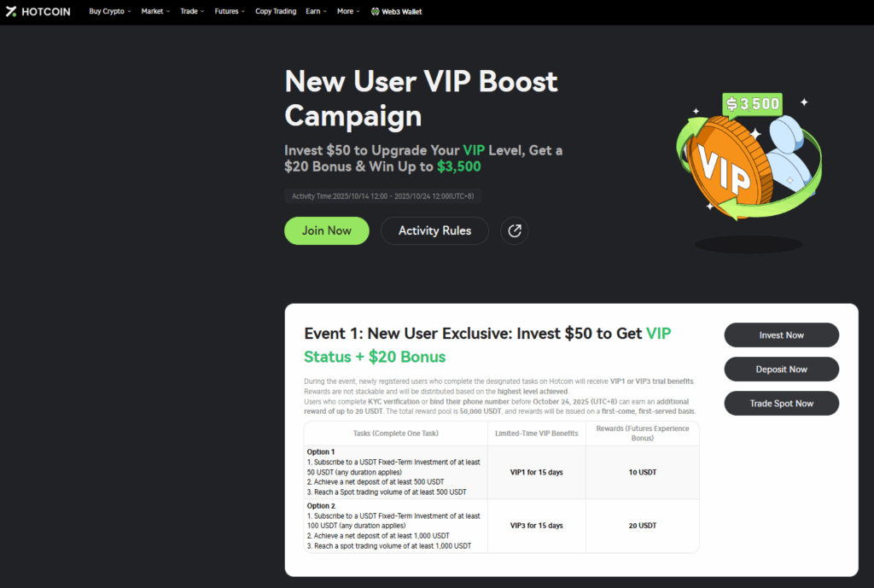
Task: Open the Futures dropdown menu
Action: pos(230,11)
